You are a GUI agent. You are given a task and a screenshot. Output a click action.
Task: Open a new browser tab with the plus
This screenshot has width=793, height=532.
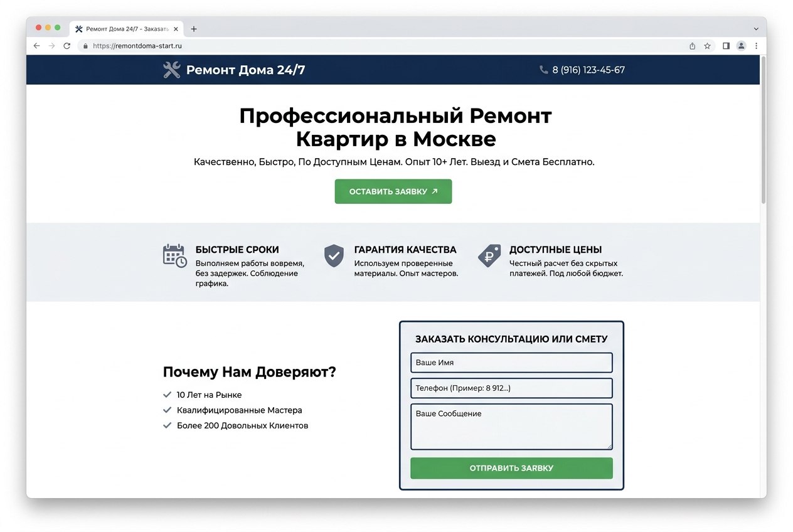tap(194, 28)
